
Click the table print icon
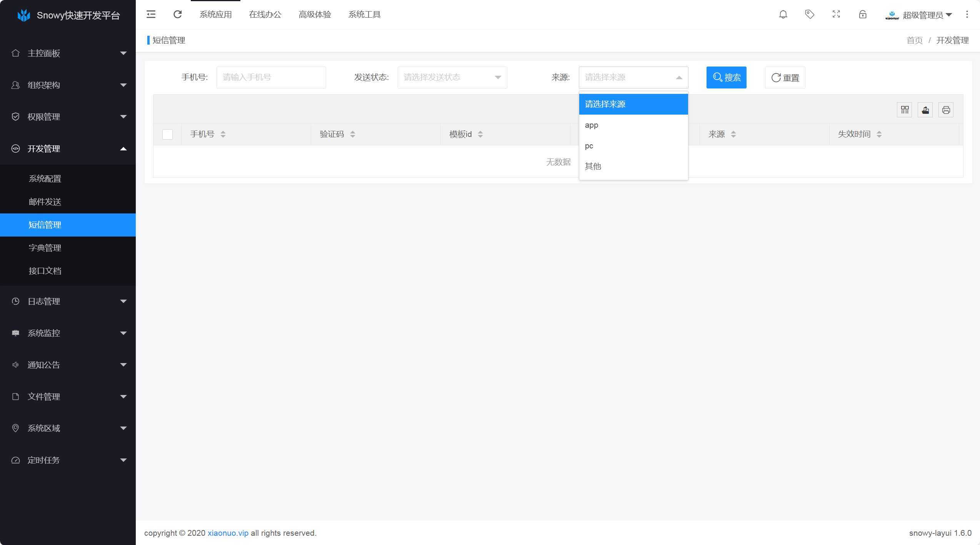(946, 110)
